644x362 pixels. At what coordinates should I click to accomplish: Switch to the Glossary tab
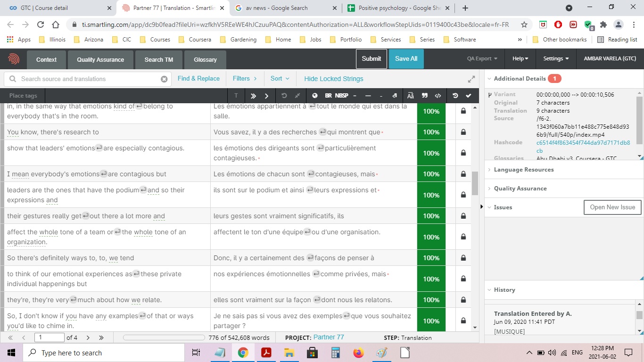(x=205, y=60)
